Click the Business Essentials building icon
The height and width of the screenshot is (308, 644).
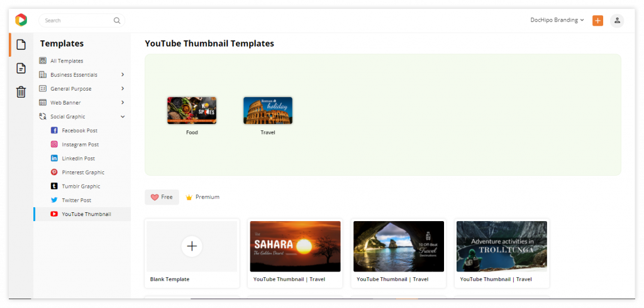[x=43, y=75]
